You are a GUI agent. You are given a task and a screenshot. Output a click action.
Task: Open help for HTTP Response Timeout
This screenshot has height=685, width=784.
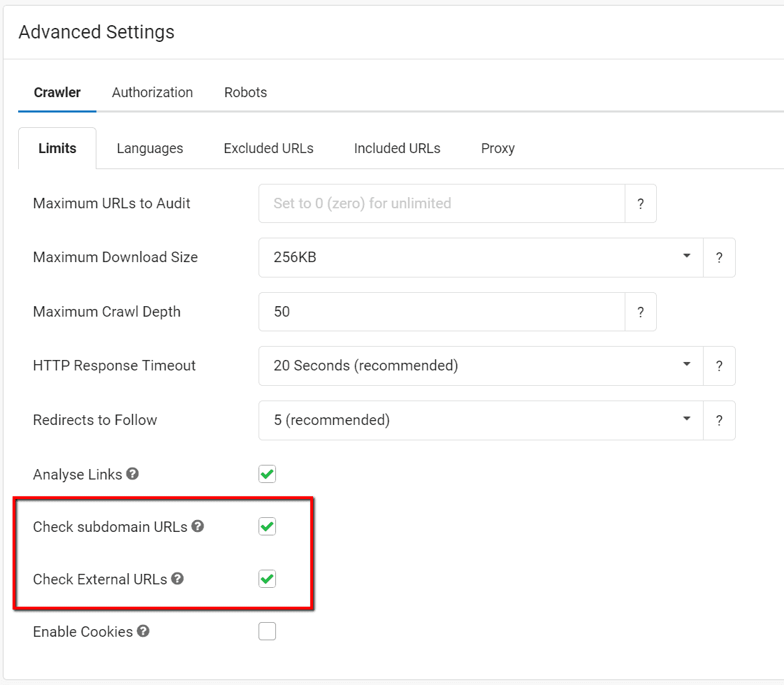[719, 366]
